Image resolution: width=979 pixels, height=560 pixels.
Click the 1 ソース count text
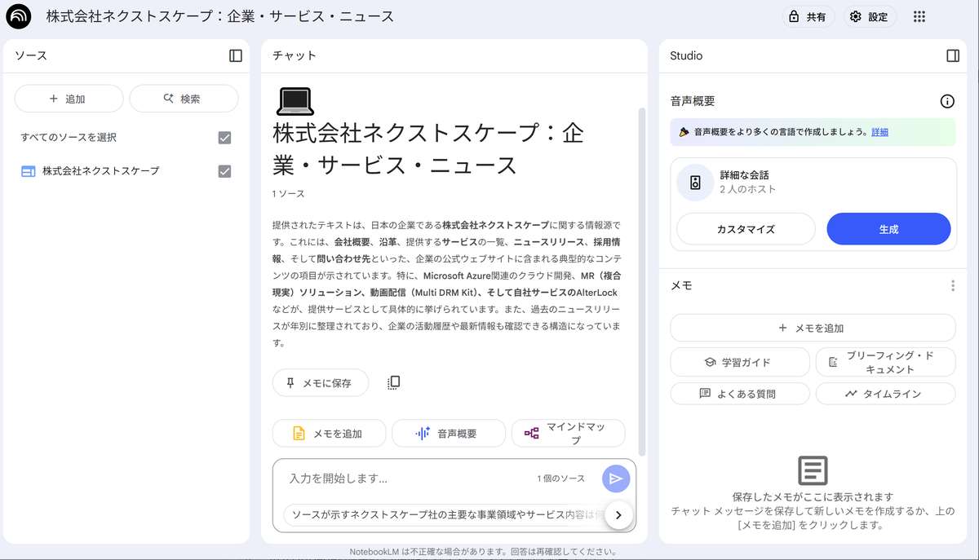point(288,194)
